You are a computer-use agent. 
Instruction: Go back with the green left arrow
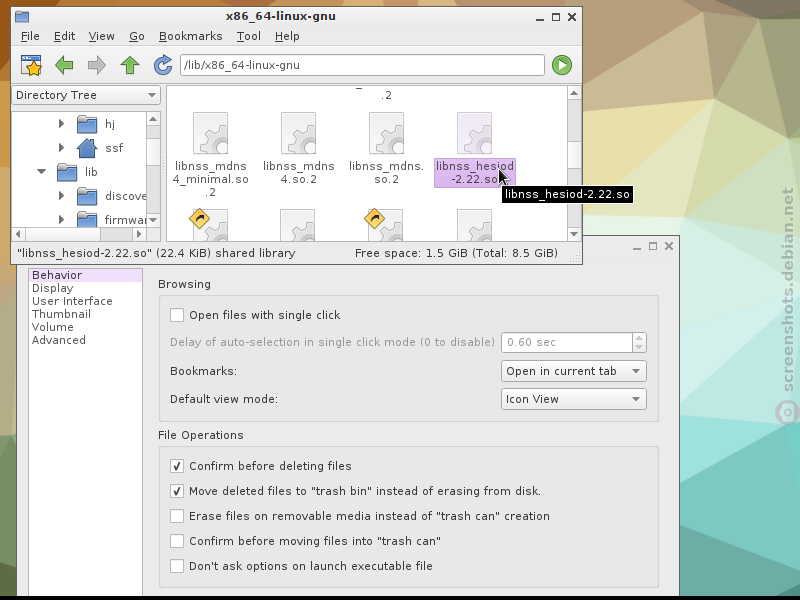(64, 65)
